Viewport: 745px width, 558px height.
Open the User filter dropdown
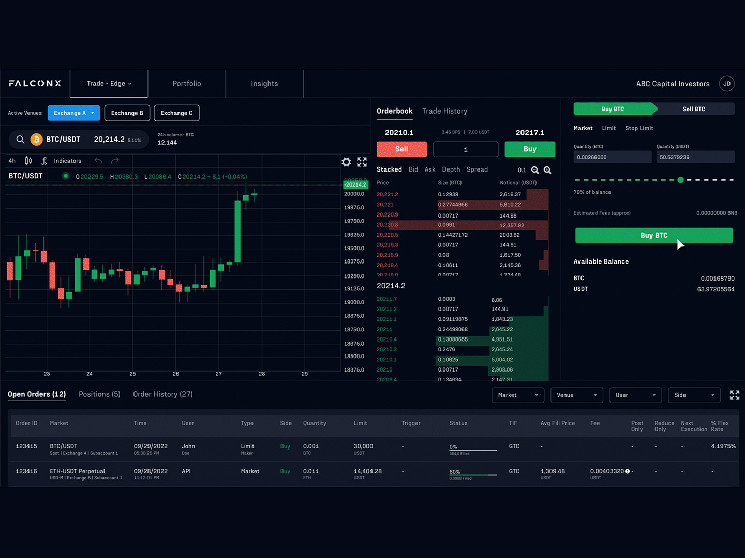635,395
